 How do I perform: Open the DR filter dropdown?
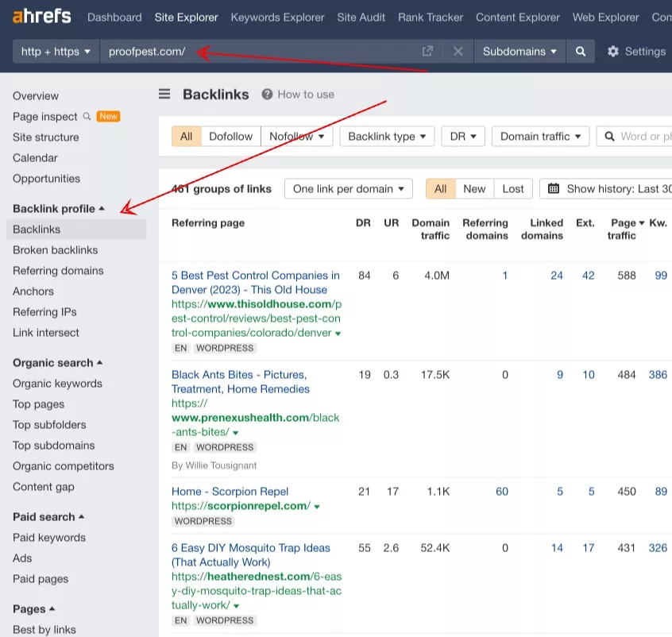[463, 137]
